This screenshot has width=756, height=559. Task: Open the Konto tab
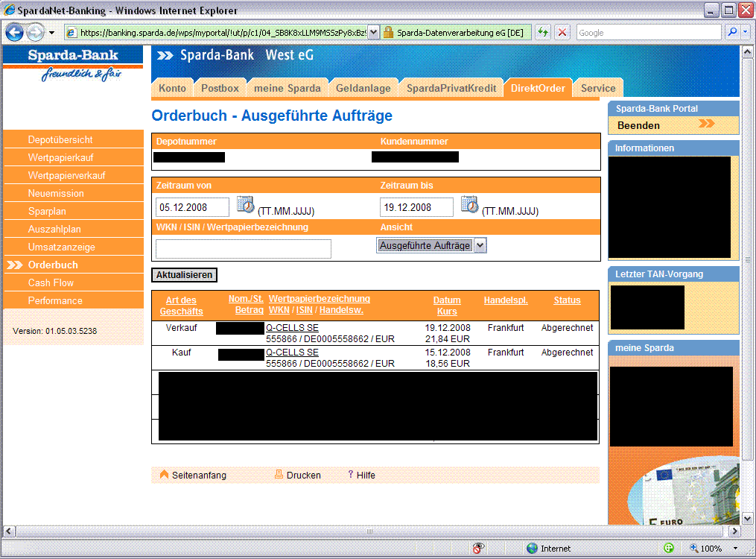173,88
